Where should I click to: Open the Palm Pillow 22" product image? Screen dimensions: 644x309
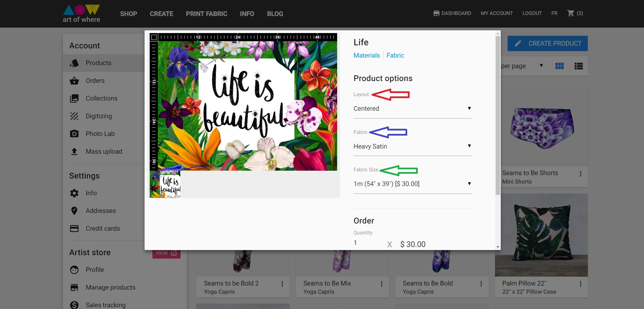(541, 235)
